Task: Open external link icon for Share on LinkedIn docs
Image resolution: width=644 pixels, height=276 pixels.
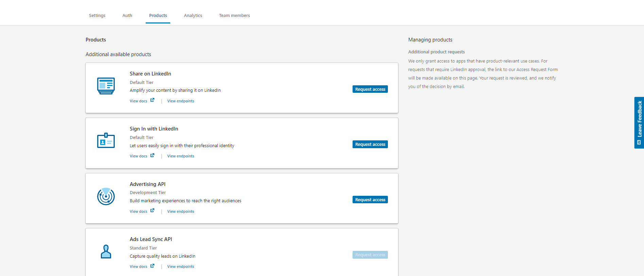Action: point(152,100)
